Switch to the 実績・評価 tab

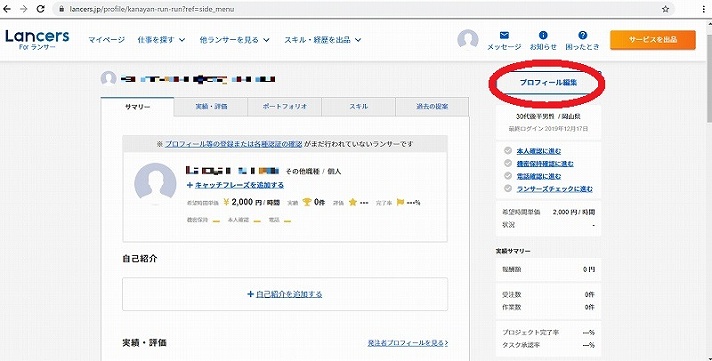coord(211,107)
